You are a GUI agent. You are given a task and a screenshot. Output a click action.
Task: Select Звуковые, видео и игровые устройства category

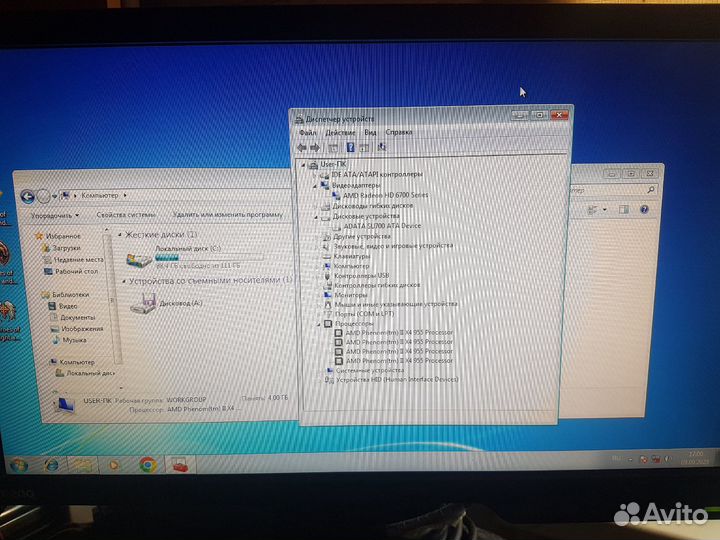tap(394, 247)
